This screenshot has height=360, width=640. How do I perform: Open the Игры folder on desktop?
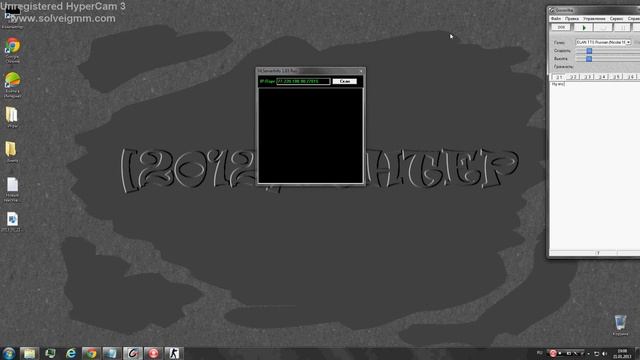point(12,118)
